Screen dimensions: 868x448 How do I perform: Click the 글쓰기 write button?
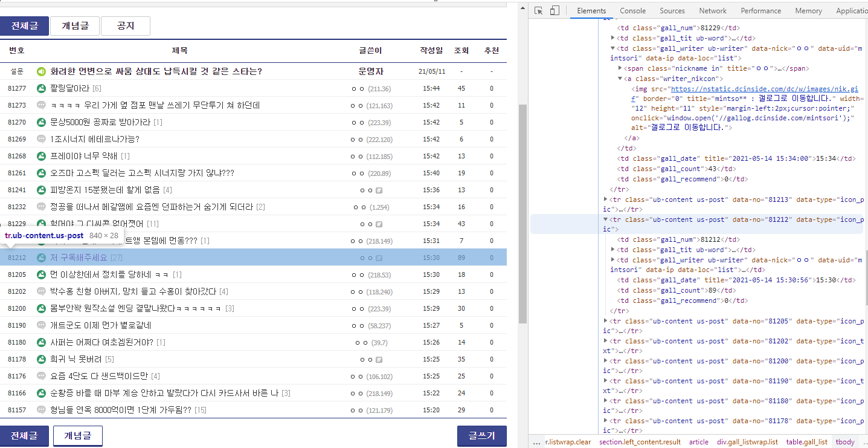click(x=482, y=436)
